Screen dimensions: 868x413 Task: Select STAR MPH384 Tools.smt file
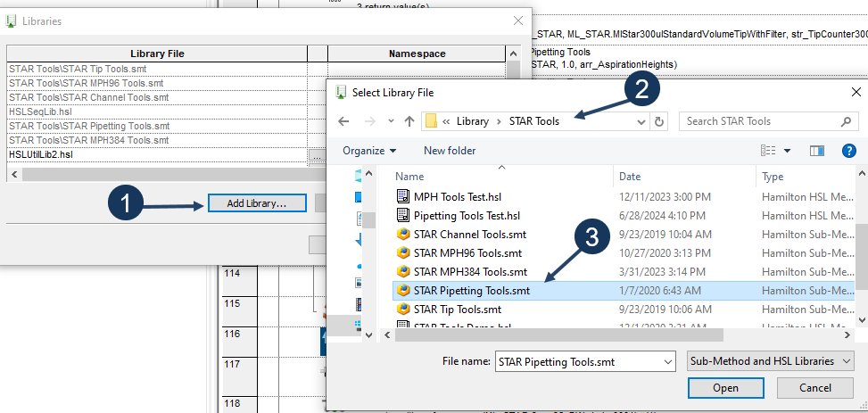tap(470, 272)
